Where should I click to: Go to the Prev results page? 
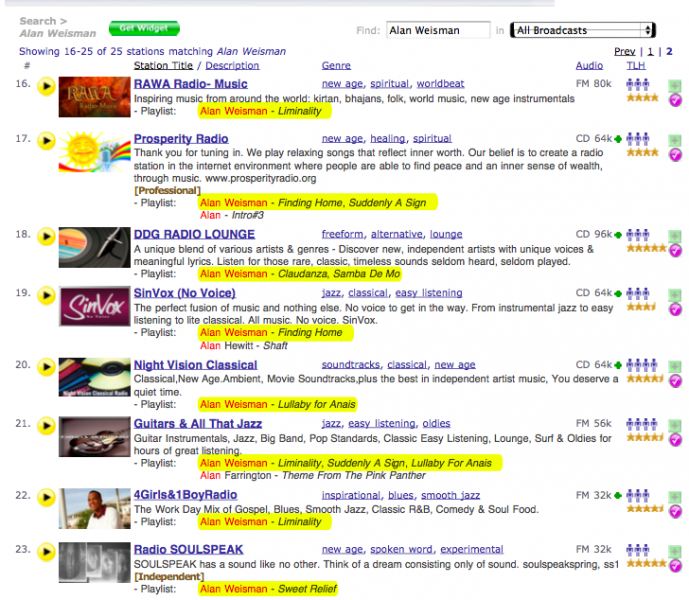(624, 51)
